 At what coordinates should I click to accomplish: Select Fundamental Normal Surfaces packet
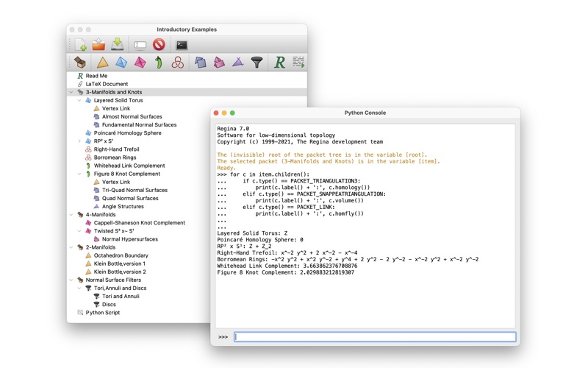139,125
